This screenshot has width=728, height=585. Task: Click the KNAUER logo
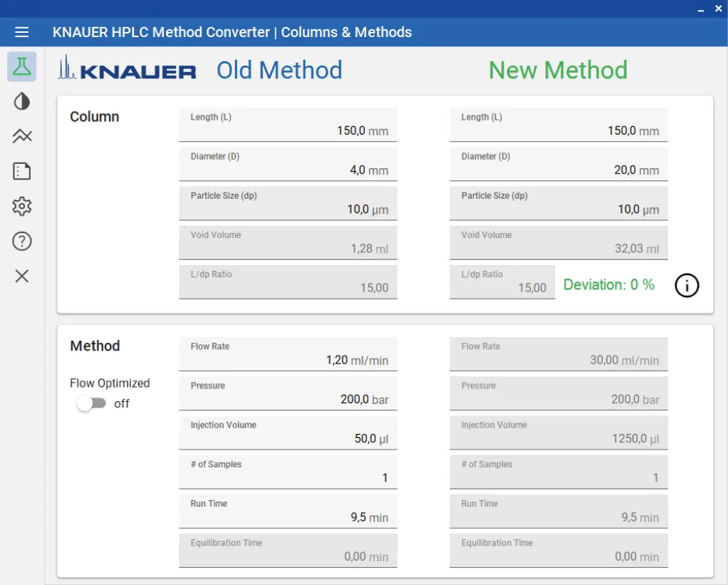126,69
